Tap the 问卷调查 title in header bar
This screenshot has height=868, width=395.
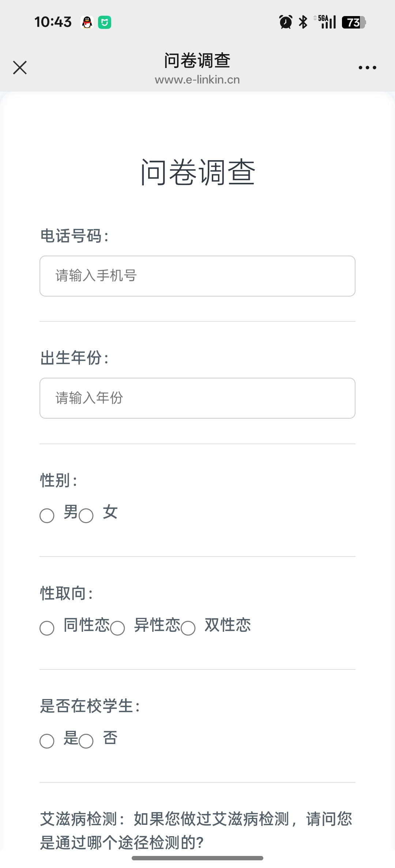(x=197, y=61)
